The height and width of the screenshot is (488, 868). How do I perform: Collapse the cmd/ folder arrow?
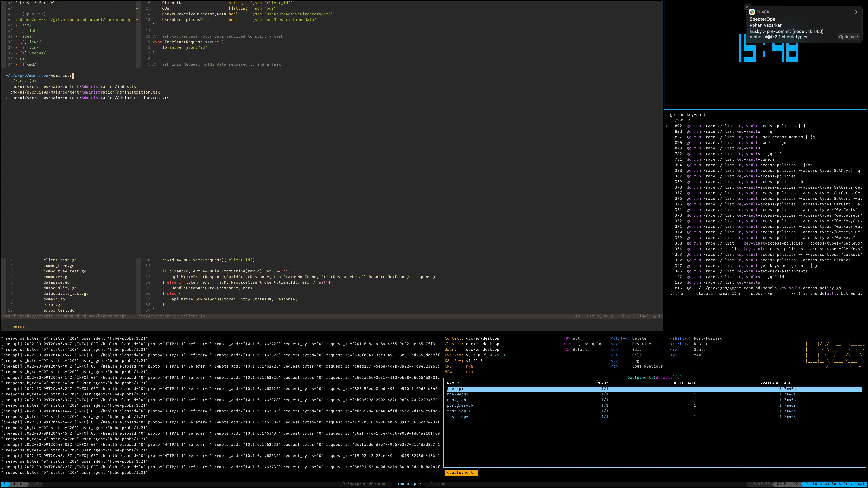[16, 64]
